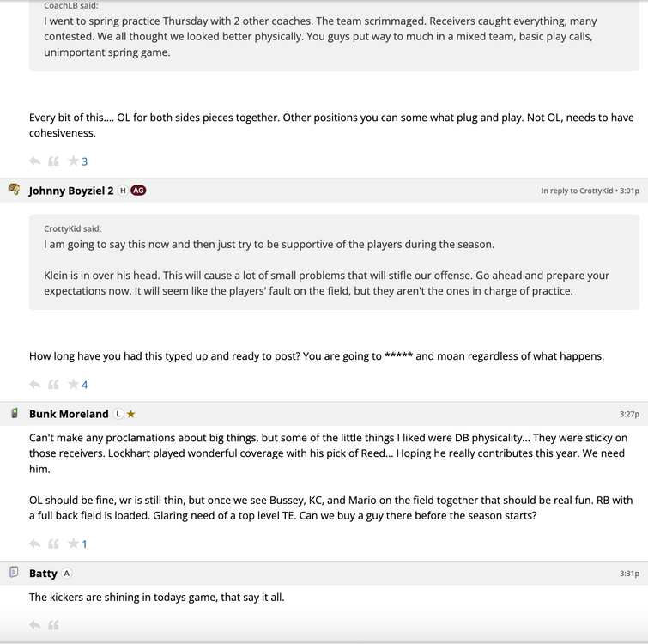This screenshot has height=644, width=648.
Task: Jump to parent post via 'In reply to CrottyKid'
Action: pos(577,191)
